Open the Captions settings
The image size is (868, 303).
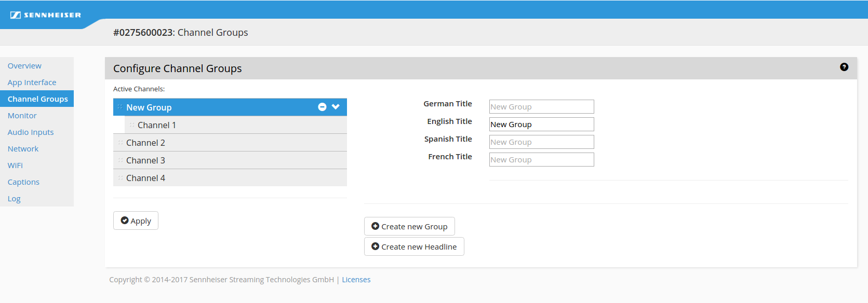coord(23,182)
